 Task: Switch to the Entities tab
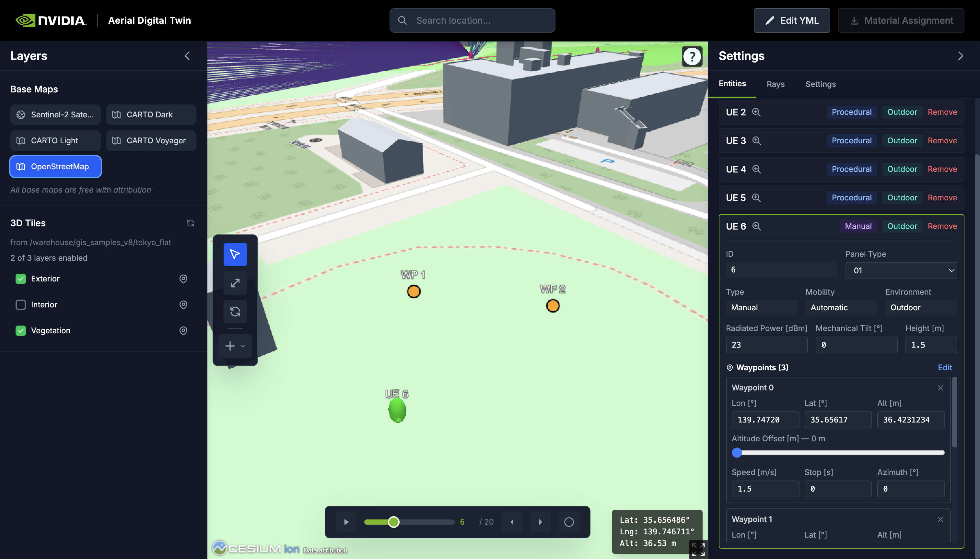click(x=732, y=84)
